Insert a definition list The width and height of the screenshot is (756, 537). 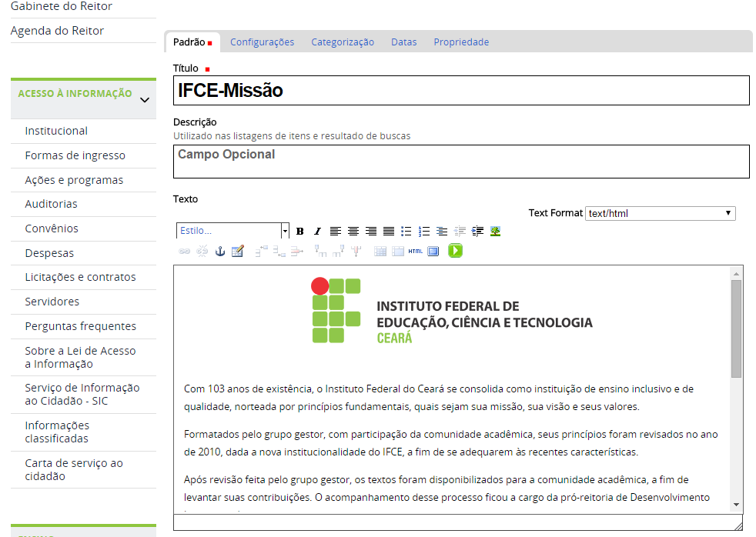pyautogui.click(x=442, y=231)
